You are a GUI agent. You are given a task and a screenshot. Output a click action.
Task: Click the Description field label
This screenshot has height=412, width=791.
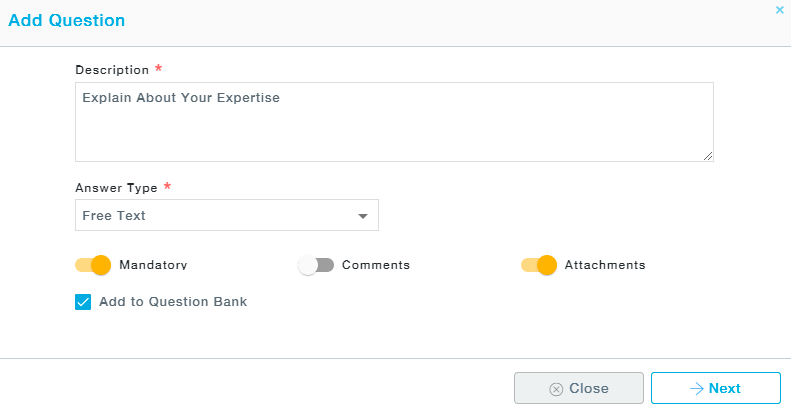point(112,70)
